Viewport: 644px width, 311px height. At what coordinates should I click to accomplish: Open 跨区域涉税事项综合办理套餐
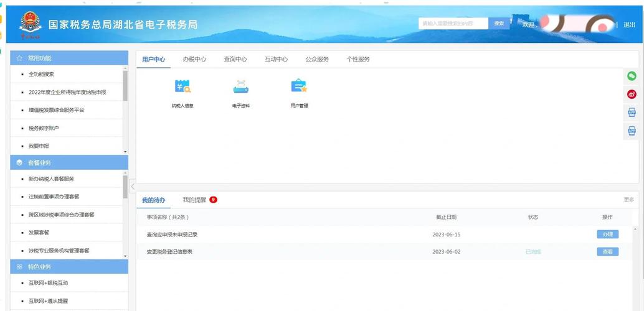click(x=62, y=215)
